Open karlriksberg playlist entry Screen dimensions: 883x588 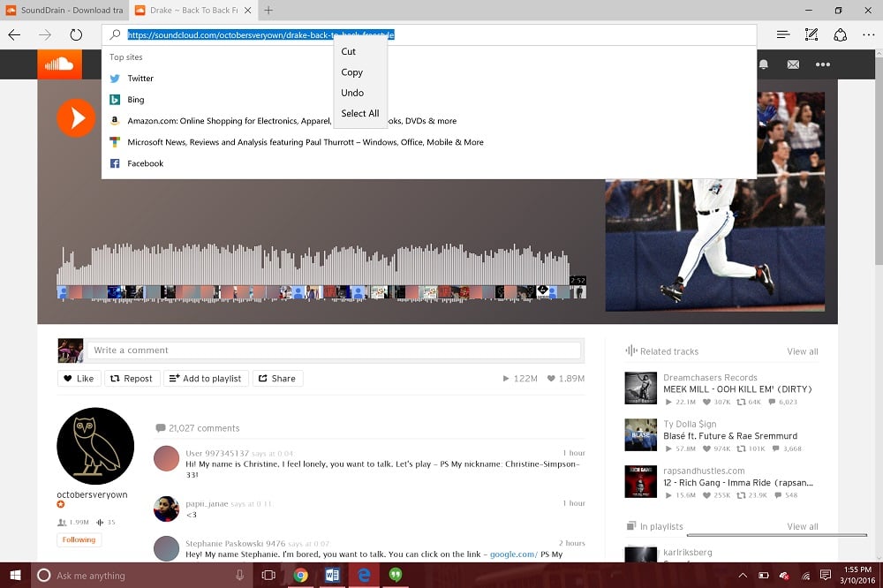[688, 553]
